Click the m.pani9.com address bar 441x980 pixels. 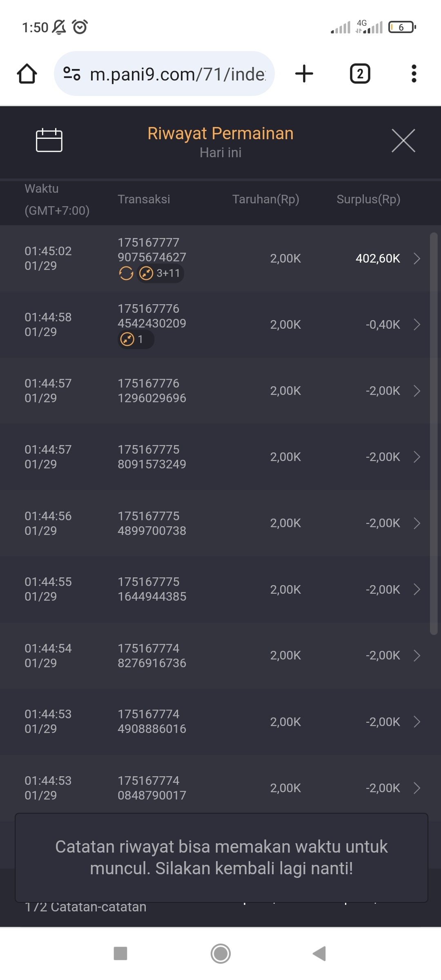[x=177, y=74]
